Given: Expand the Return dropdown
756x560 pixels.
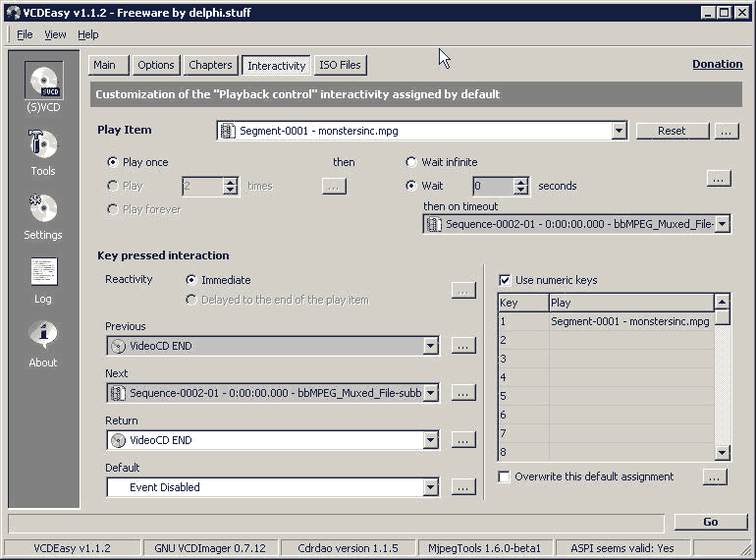Looking at the screenshot, I should [x=431, y=440].
